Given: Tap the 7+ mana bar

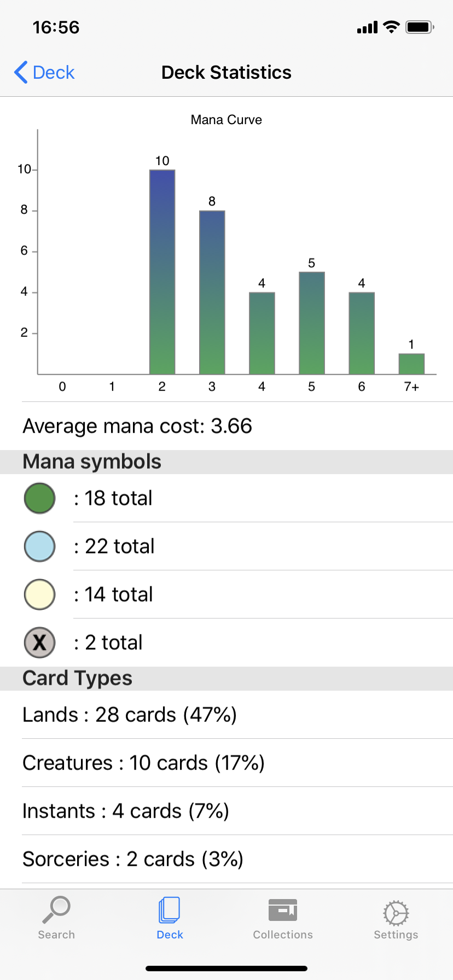Looking at the screenshot, I should pos(411,364).
